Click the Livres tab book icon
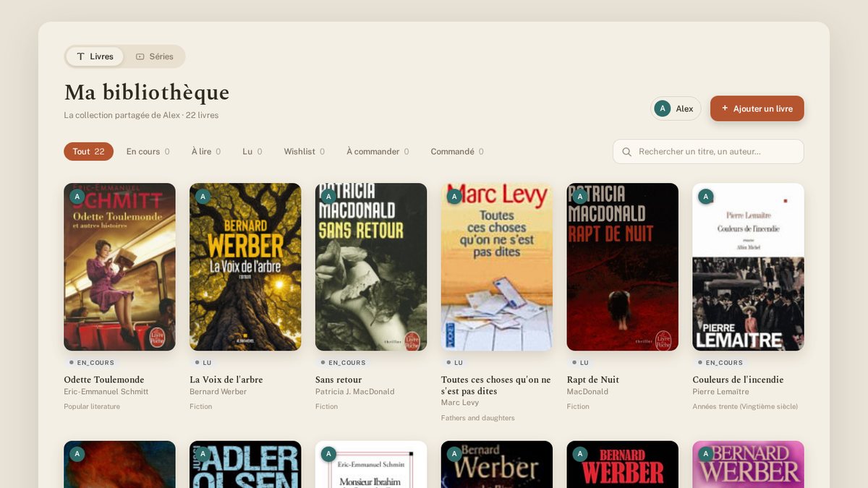This screenshot has width=868, height=488. (x=81, y=56)
